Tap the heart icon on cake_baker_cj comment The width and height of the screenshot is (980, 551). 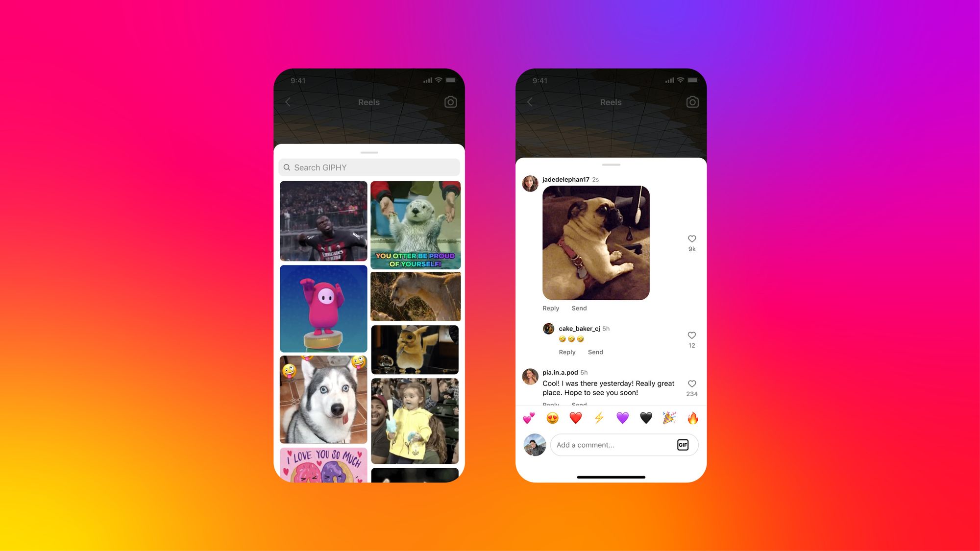[691, 335]
